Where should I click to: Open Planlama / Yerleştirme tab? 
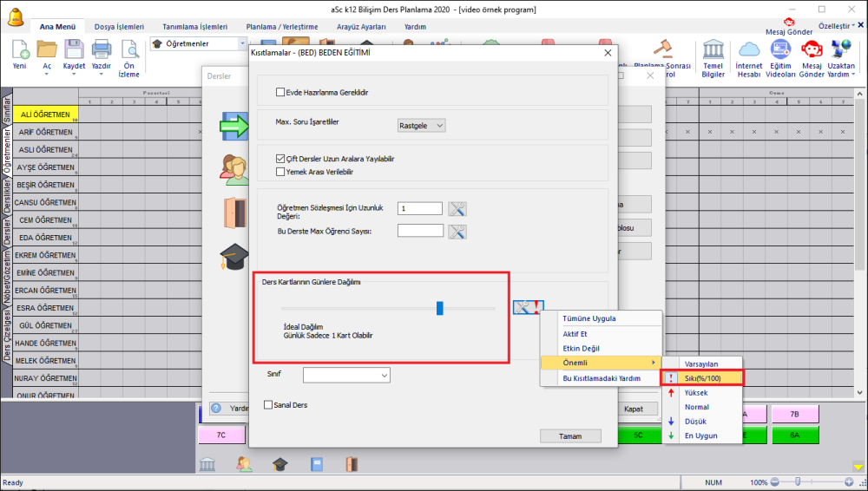[x=282, y=27]
